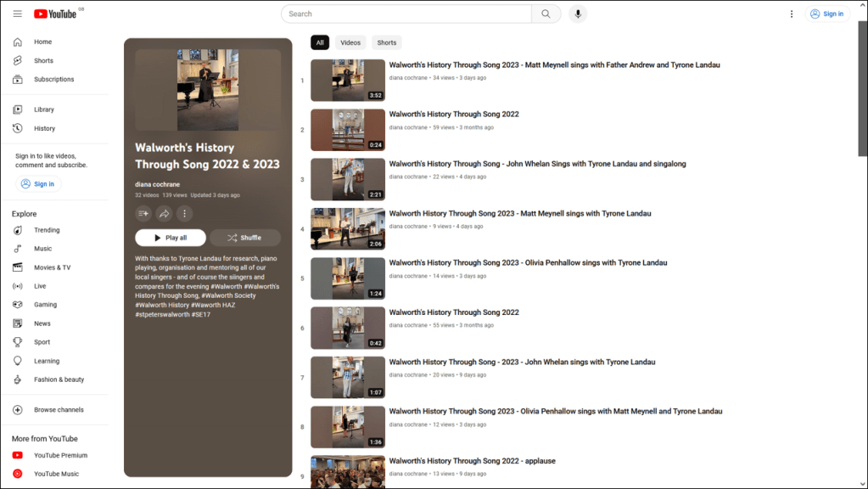Open the 3:52 Matt Meynell video thumbnail

[348, 81]
